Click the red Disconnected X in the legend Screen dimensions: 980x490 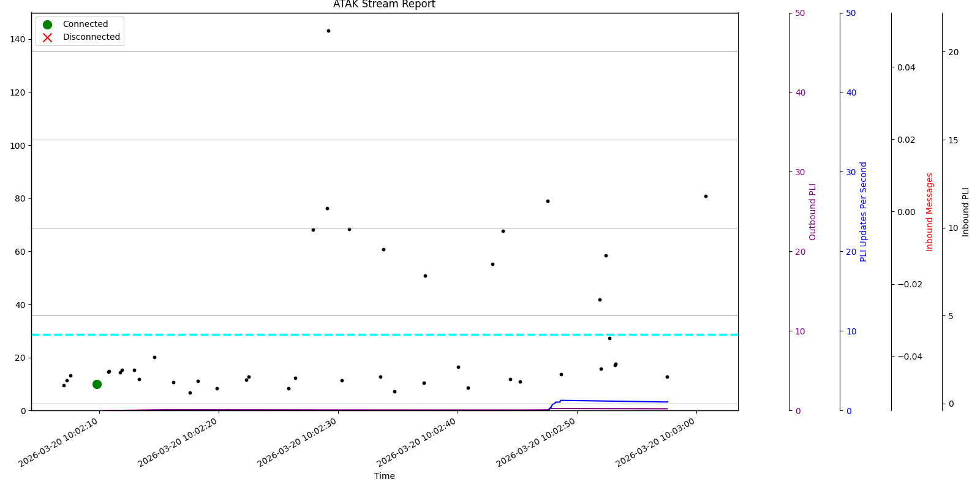47,37
